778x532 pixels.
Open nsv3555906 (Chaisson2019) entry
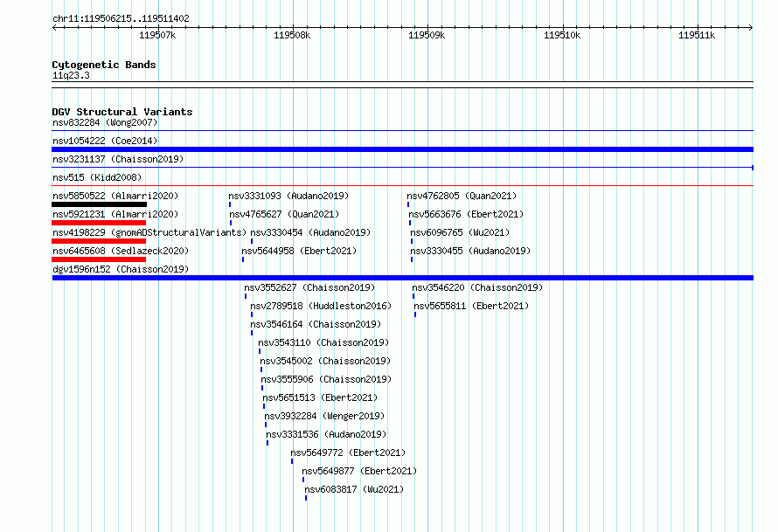326,379
